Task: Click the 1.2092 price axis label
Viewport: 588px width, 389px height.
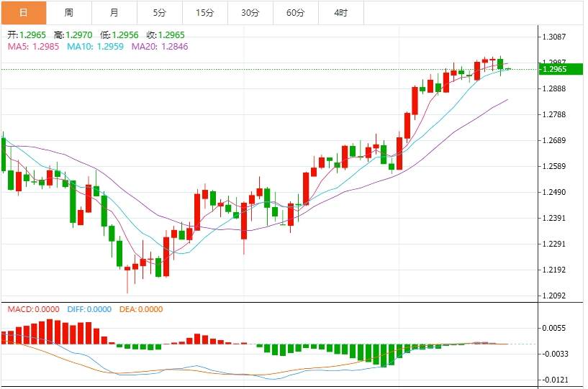Action: pos(556,296)
